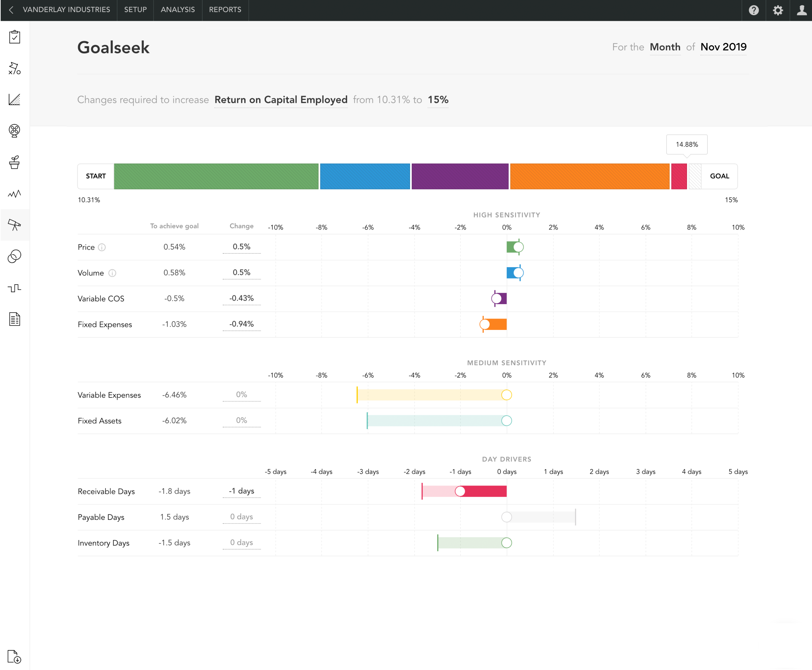This screenshot has height=670, width=812.
Task: Click the info icon next to Price
Action: 102,247
